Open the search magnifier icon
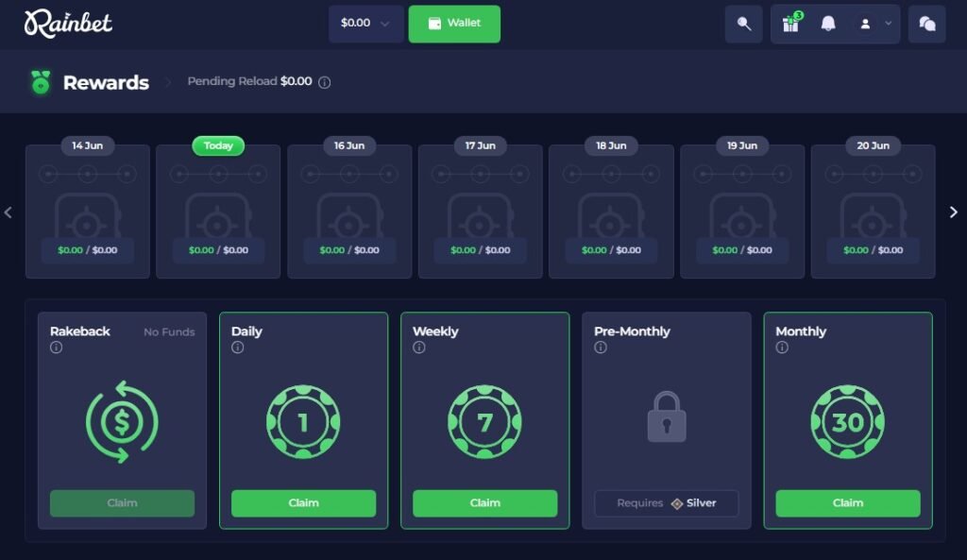967x560 pixels. pos(744,24)
